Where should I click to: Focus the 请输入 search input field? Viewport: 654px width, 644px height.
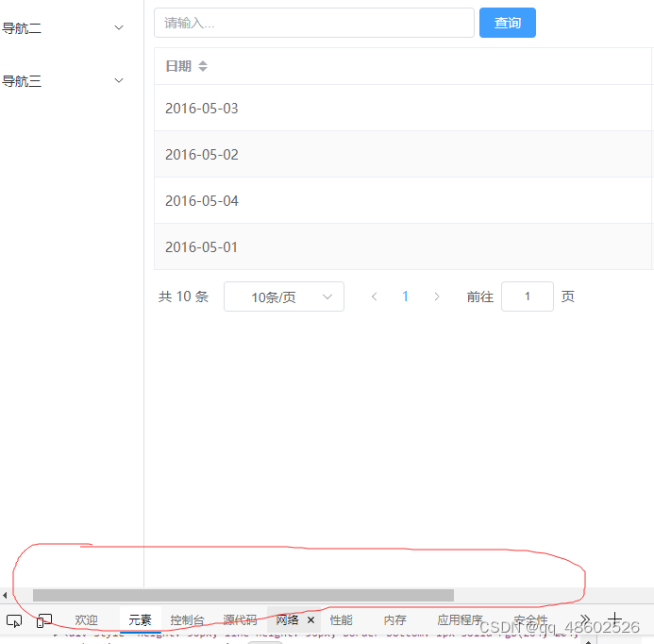[313, 23]
